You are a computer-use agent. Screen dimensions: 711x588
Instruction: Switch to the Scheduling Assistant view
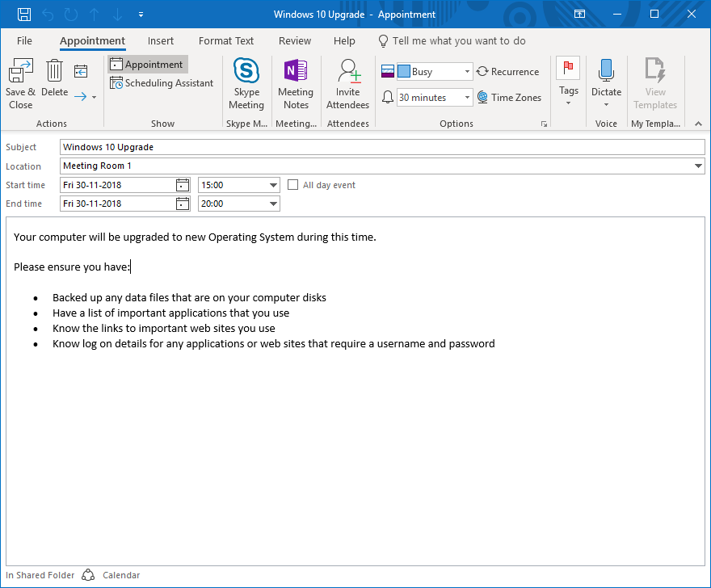[162, 83]
